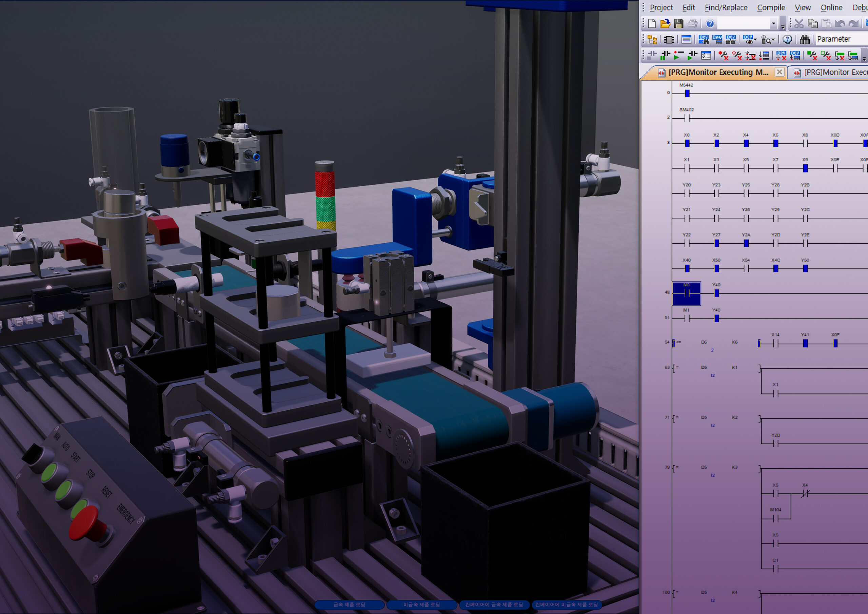Toggle the M0 contact at step 48
Viewport: 868px width, 614px height.
pyautogui.click(x=687, y=293)
